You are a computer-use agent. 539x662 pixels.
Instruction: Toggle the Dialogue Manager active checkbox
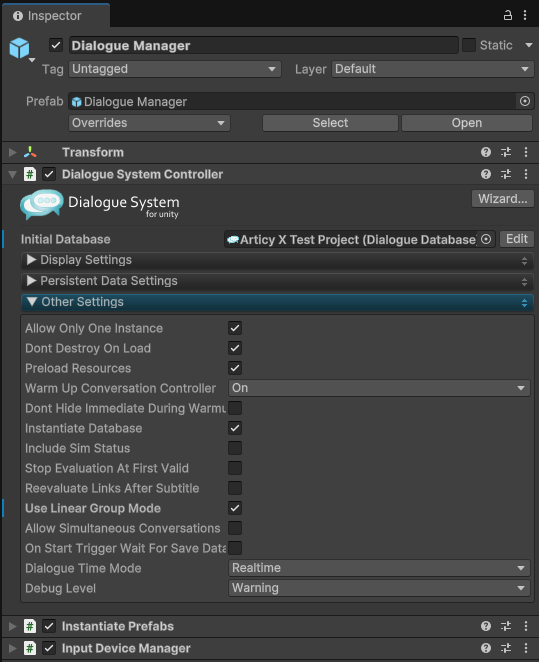pos(56,45)
